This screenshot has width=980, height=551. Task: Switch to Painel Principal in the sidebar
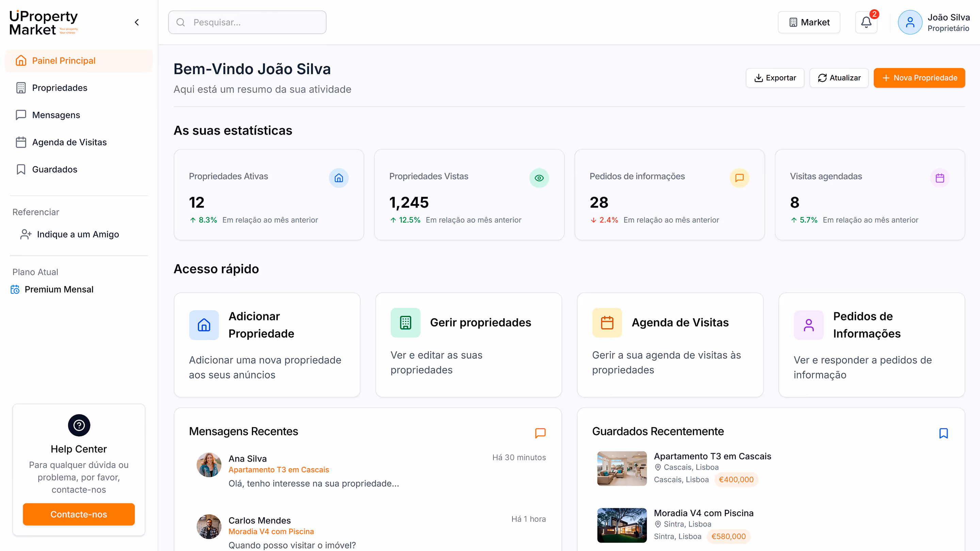[63, 61]
